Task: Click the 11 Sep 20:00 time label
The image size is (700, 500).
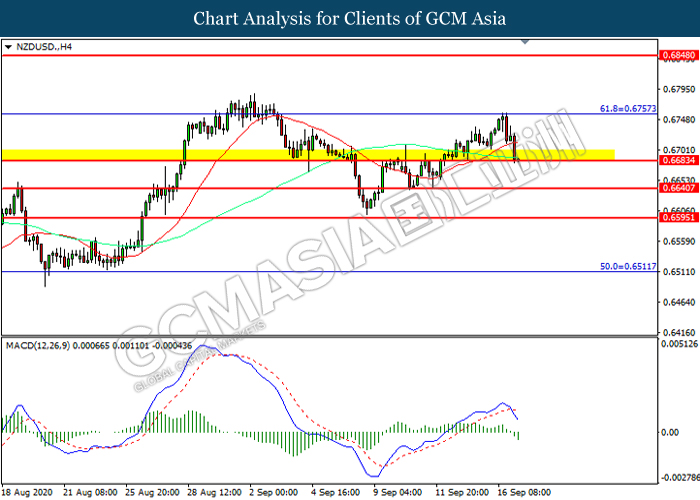Action: coord(462,492)
